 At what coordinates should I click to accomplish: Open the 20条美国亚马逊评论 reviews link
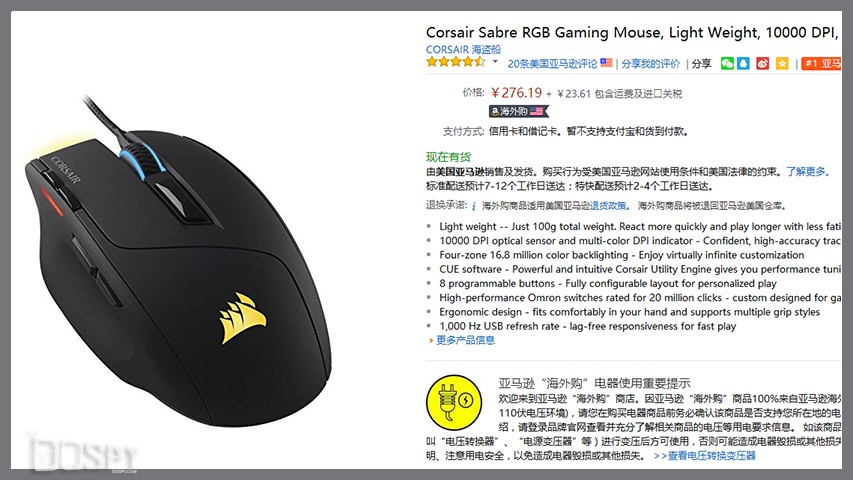(552, 64)
